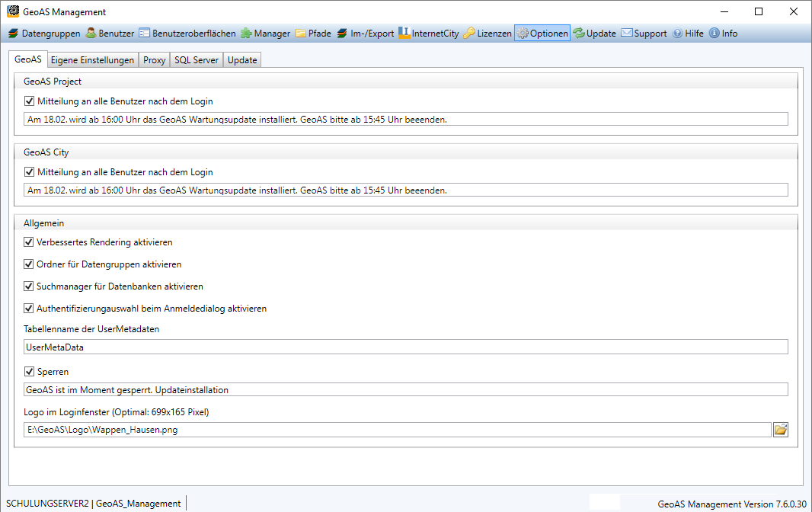Uncheck GeoAS Project login message checkbox
This screenshot has height=512, width=812.
(x=30, y=101)
